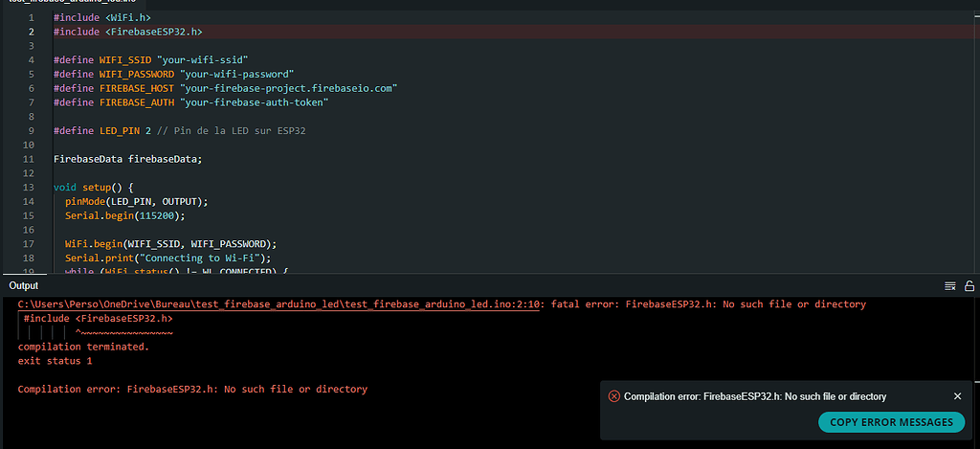Click the "exit status 1" output line
The width and height of the screenshot is (980, 449).
(x=54, y=361)
